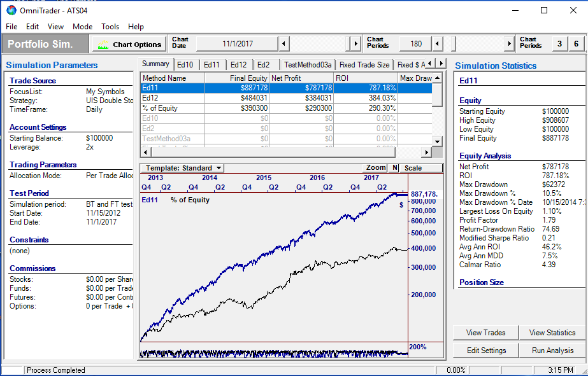The image size is (588, 376).
Task: Click the Ed11 legend label on chart
Action: pos(150,200)
